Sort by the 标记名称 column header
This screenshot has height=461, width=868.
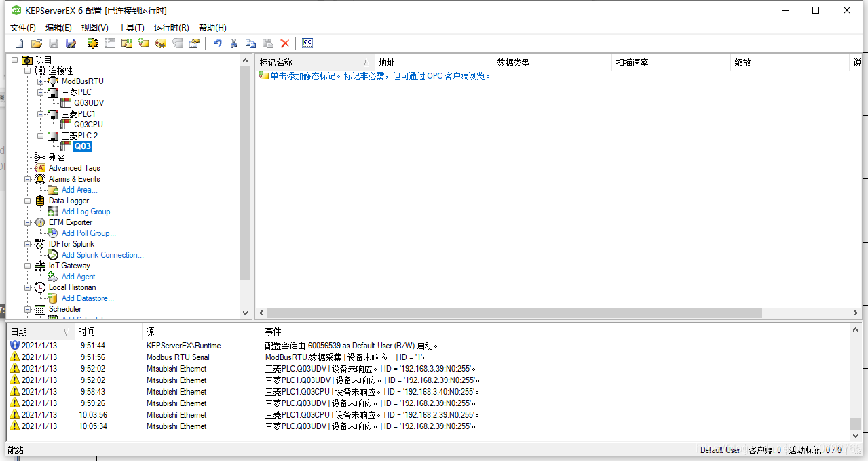[x=315, y=62]
